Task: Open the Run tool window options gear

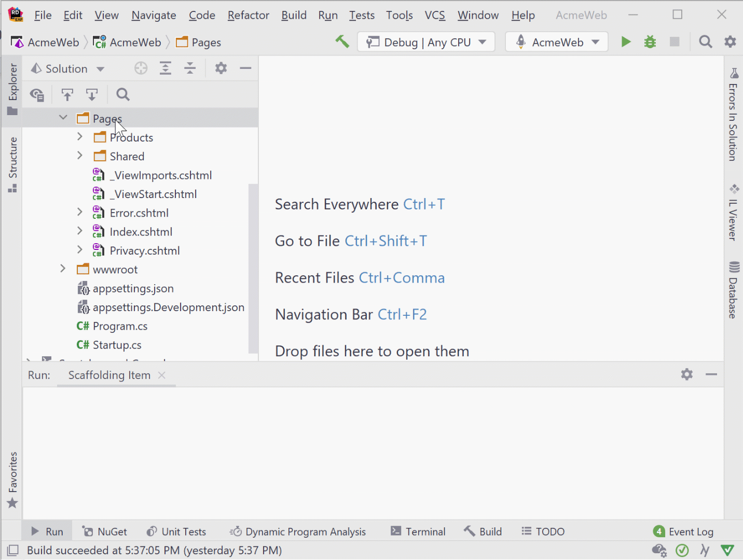Action: pos(686,374)
